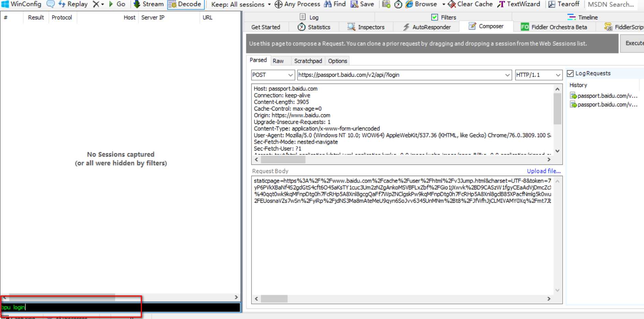Open the composer Options tab
The width and height of the screenshot is (644, 319).
[337, 61]
